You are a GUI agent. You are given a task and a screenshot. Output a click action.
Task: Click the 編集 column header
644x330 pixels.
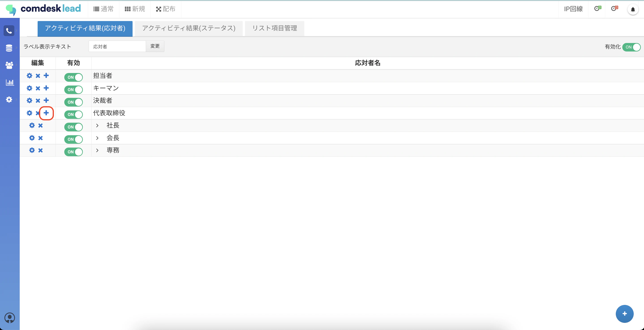click(37, 63)
